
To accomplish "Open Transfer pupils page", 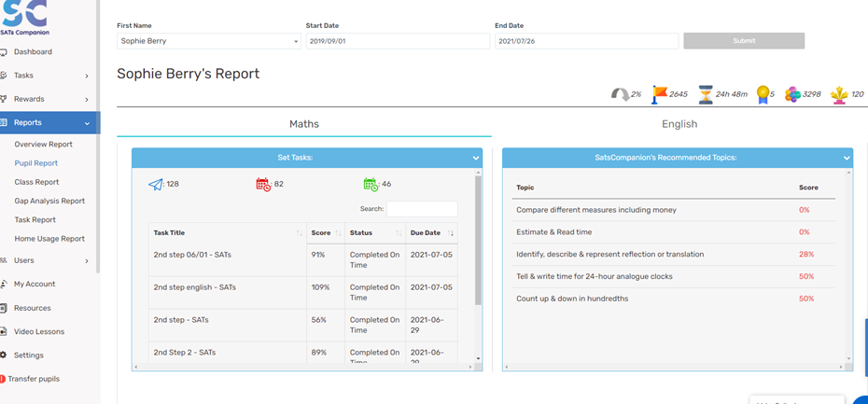I will (x=34, y=379).
